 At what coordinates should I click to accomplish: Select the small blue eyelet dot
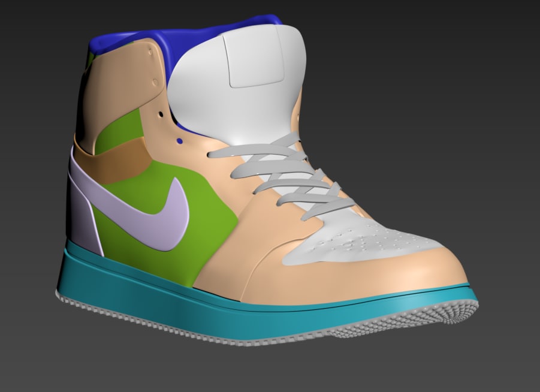point(179,141)
